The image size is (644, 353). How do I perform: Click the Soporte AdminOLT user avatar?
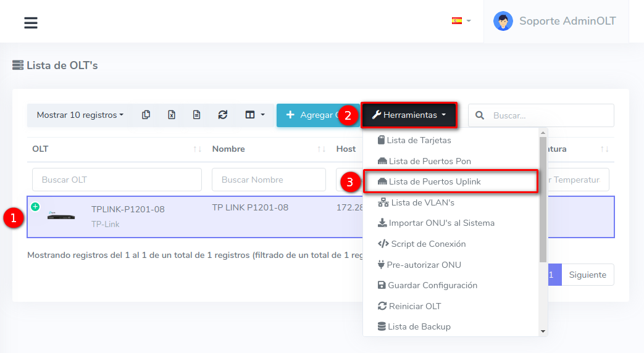503,21
